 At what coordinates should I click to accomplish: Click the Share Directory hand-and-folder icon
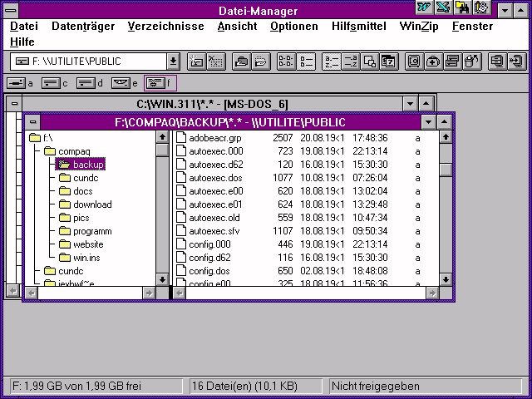(242, 62)
